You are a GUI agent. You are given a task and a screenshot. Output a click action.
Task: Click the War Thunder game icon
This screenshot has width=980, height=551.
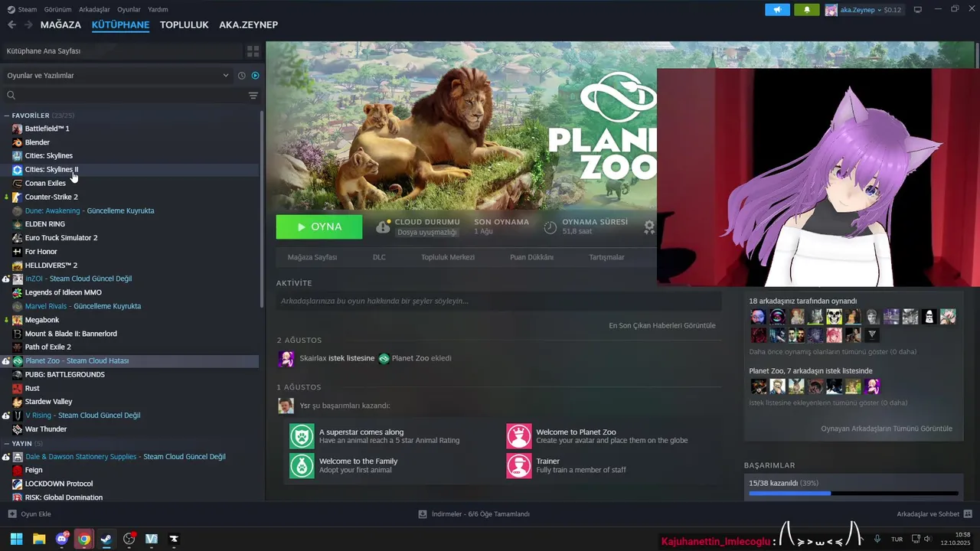coord(18,429)
